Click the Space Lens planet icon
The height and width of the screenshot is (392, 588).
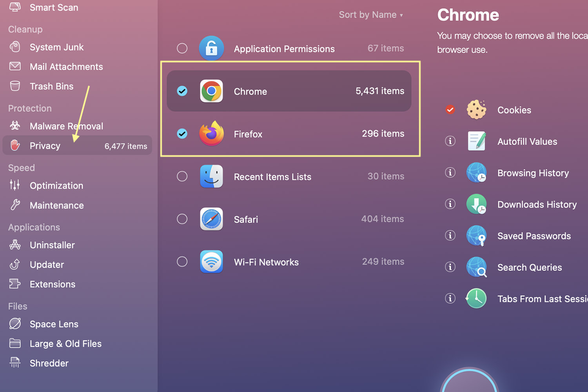(x=15, y=324)
